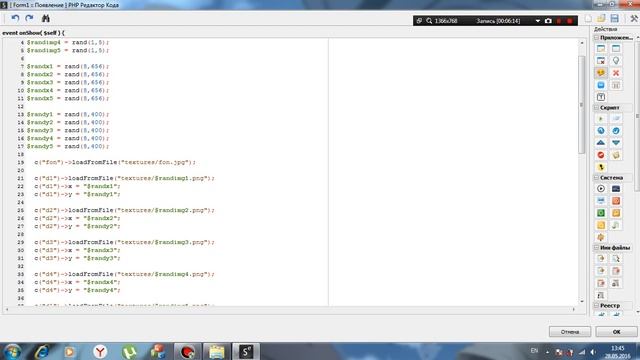Open uTorrent from taskbar
The height and width of the screenshot is (360, 640).
coord(129,351)
